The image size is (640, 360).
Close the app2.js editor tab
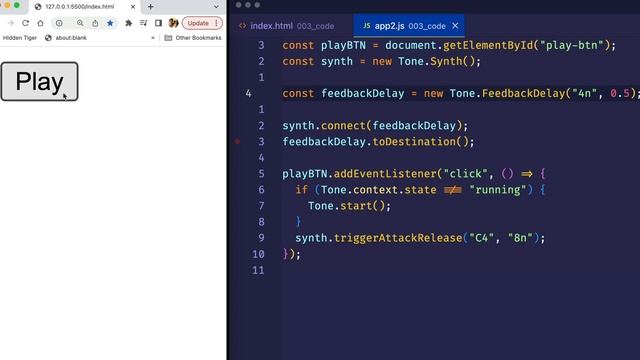[x=455, y=26]
